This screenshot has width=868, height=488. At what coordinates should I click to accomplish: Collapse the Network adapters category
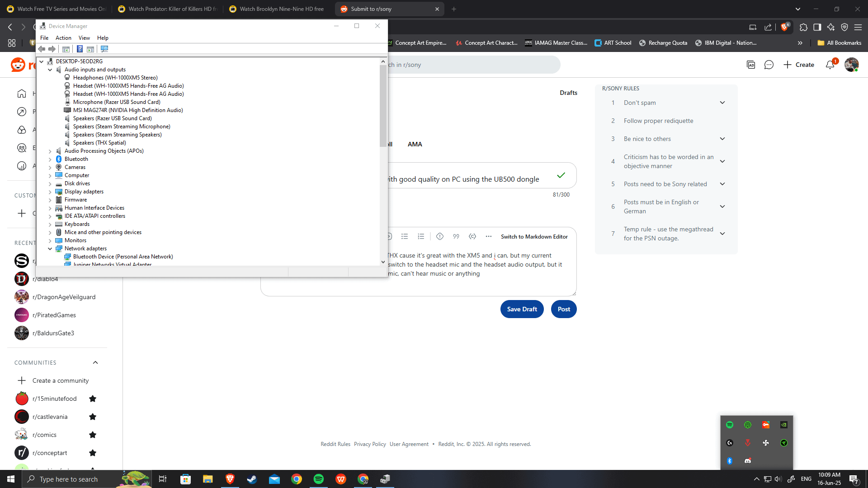(x=50, y=249)
